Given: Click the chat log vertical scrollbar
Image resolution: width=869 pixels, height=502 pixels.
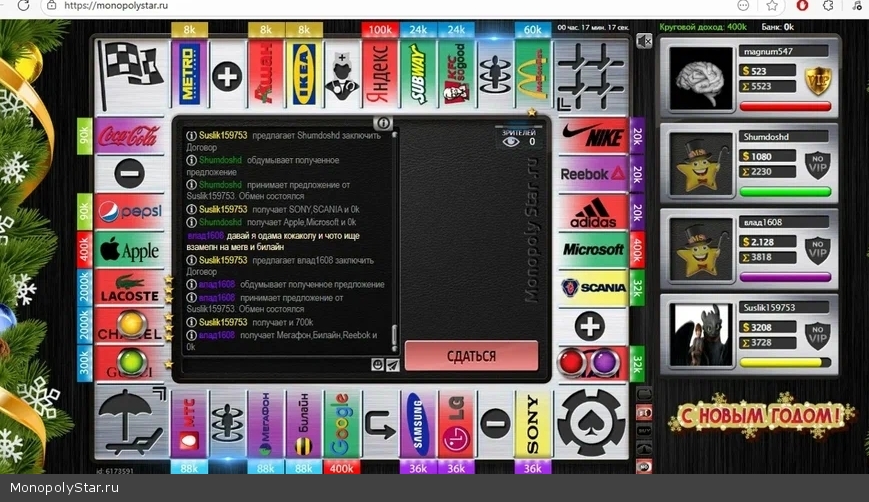Looking at the screenshot, I should click(395, 242).
